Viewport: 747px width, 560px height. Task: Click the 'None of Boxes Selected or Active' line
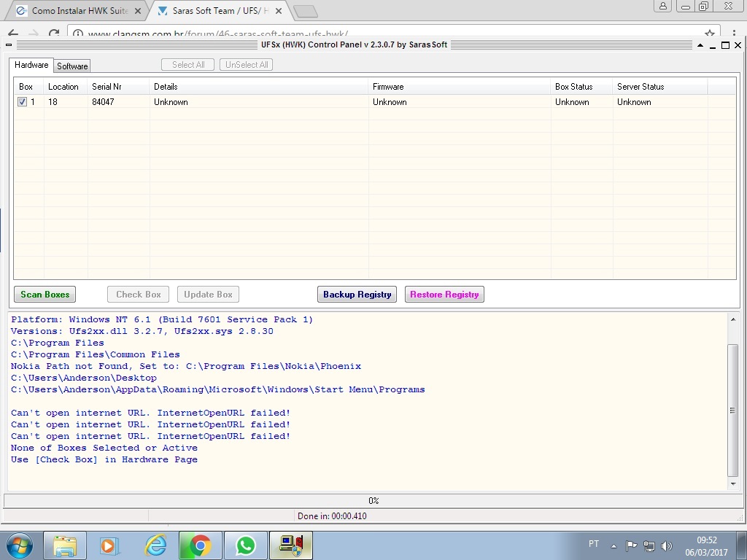pos(104,448)
